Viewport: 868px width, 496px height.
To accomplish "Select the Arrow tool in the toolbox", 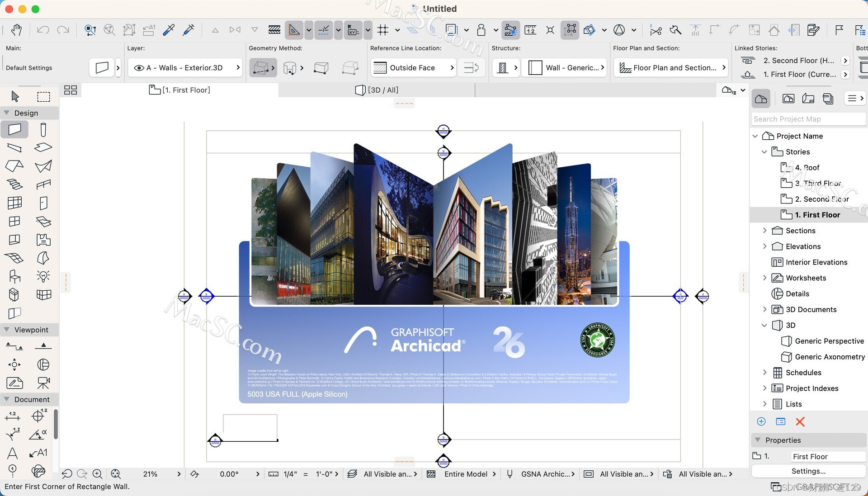I will tap(15, 96).
